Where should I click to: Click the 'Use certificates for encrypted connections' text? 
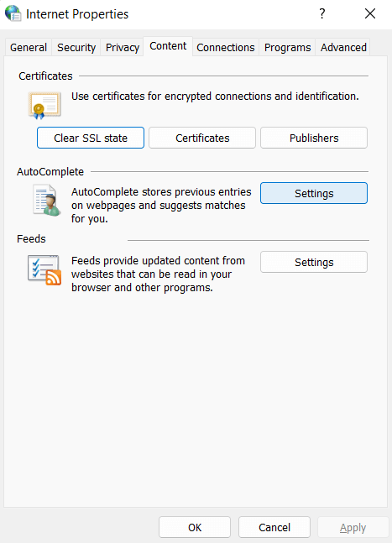pos(215,97)
